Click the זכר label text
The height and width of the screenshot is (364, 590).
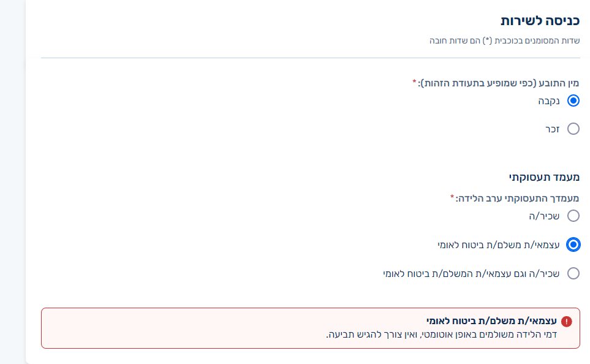[553, 129]
